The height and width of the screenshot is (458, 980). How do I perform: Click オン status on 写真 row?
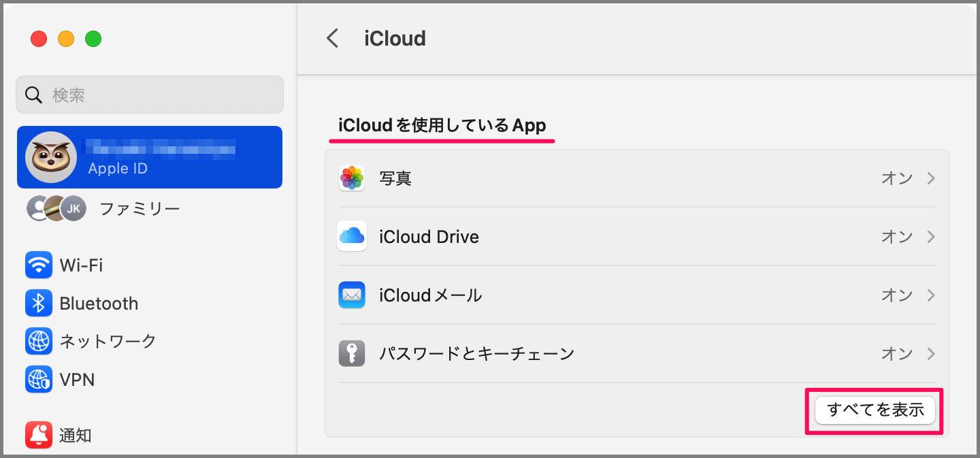[897, 178]
